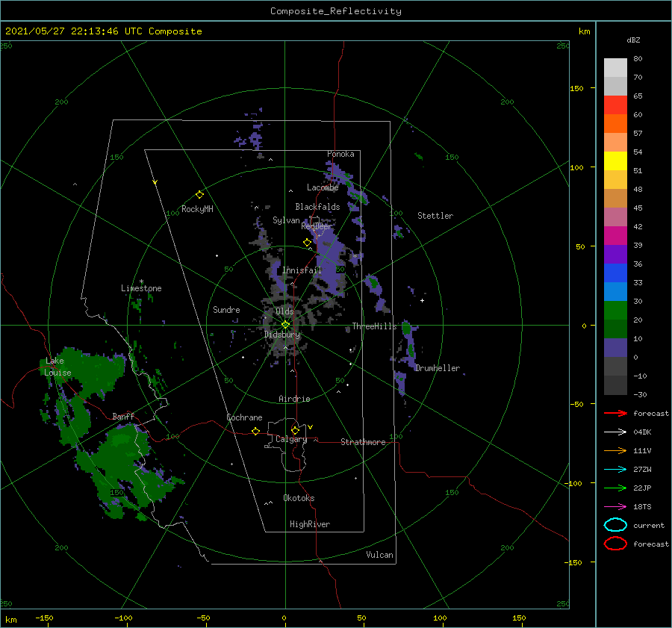Click the Limestone label

click(x=141, y=288)
